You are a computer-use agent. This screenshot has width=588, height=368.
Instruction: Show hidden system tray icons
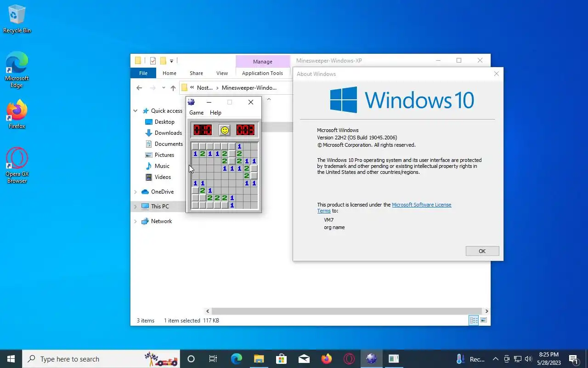[495, 359]
